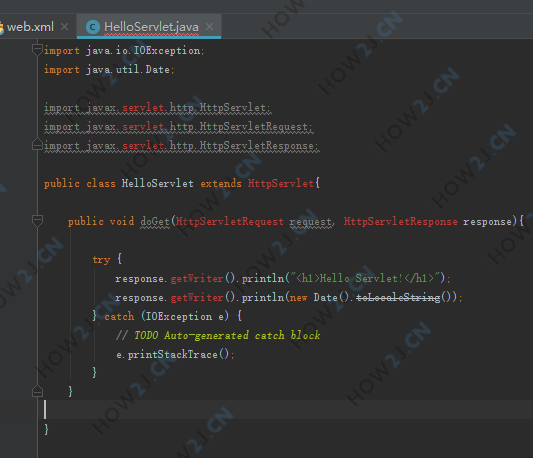Click the 'request' parameter name
Image resolution: width=533 pixels, height=458 pixels.
pyautogui.click(x=310, y=222)
